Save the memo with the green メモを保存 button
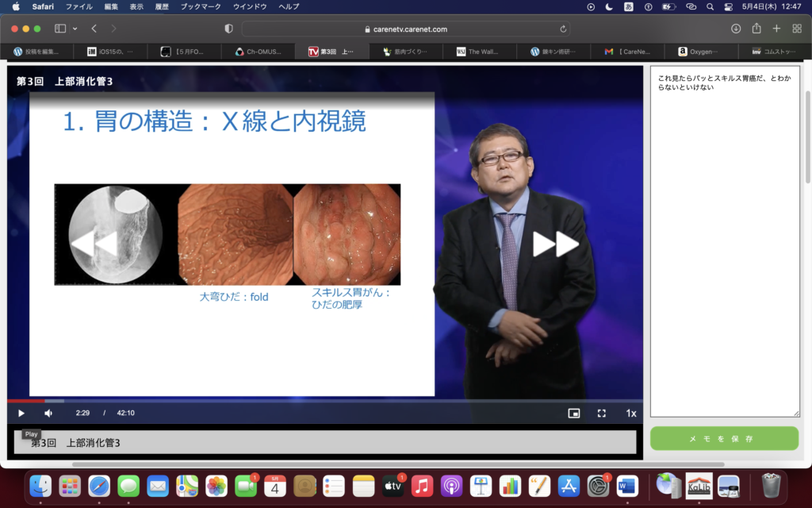The image size is (812, 508). pos(724,438)
